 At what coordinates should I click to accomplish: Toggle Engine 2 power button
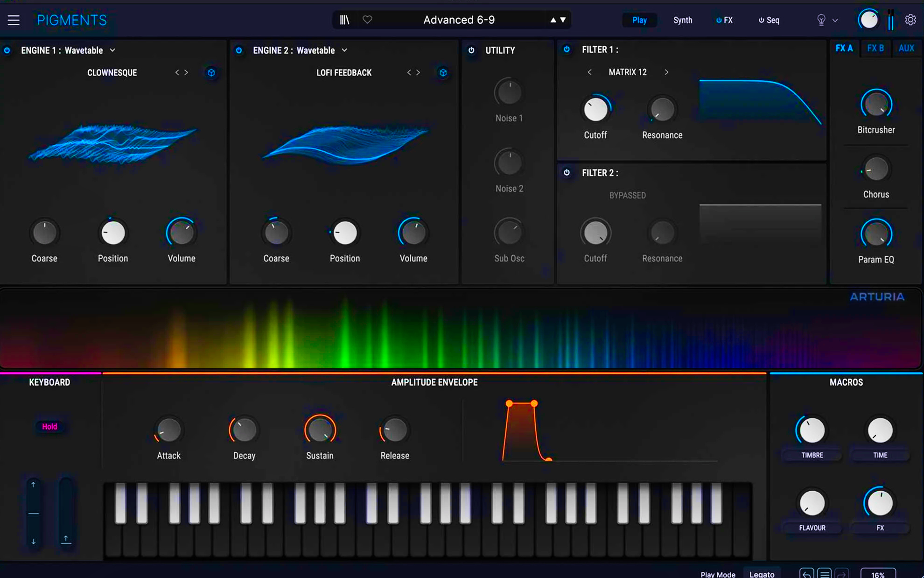(x=239, y=50)
